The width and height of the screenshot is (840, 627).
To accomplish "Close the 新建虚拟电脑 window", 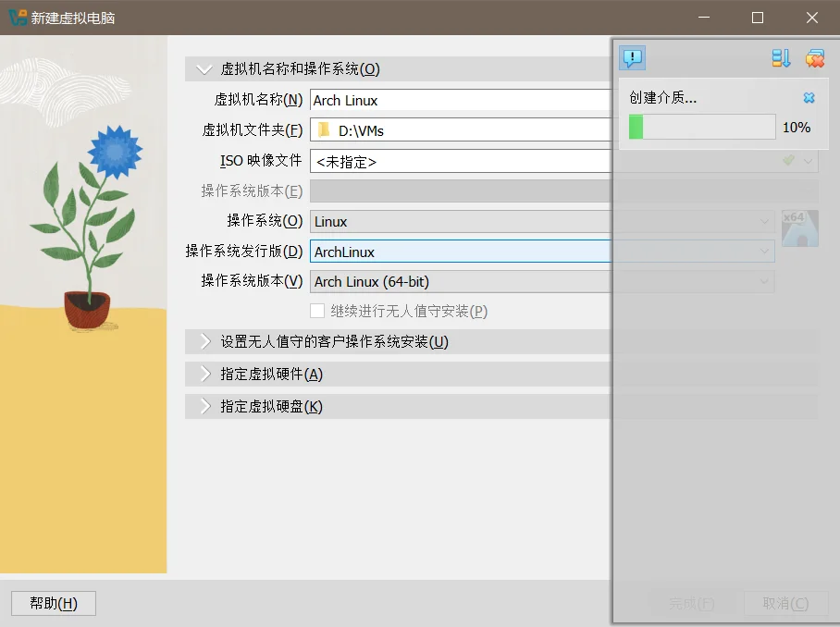I will tap(812, 18).
